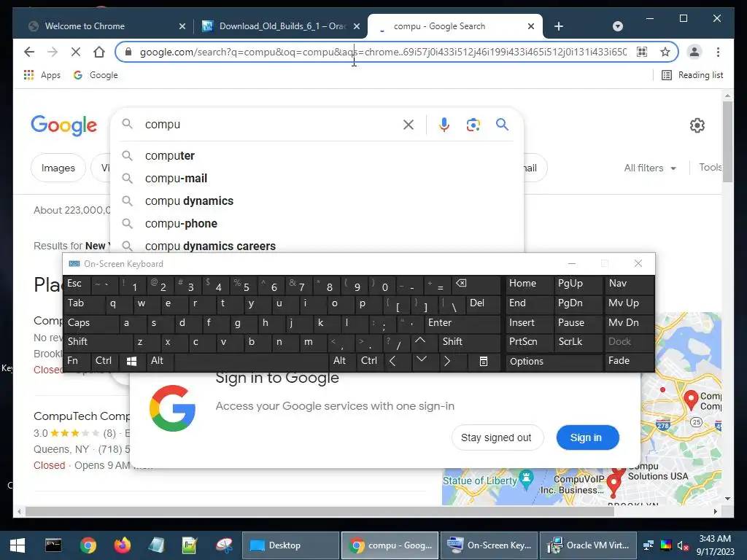747x560 pixels.
Task: Click the context menu key on the keyboard
Action: [x=483, y=362]
